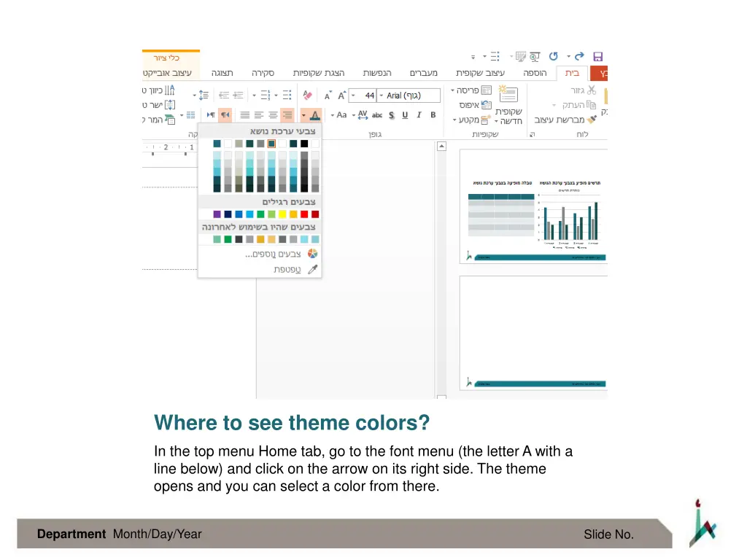Toggle Italic formatting
Screen dimensions: 747x560
419,115
